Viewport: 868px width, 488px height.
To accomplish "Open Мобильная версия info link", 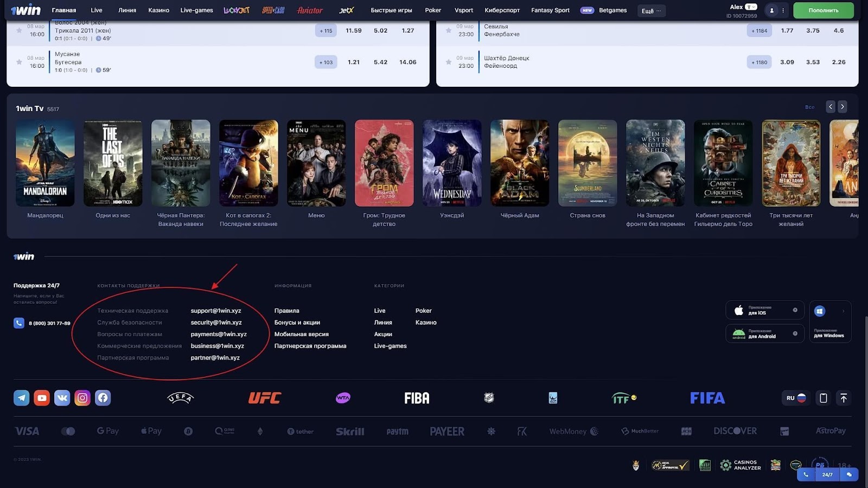I will click(302, 334).
